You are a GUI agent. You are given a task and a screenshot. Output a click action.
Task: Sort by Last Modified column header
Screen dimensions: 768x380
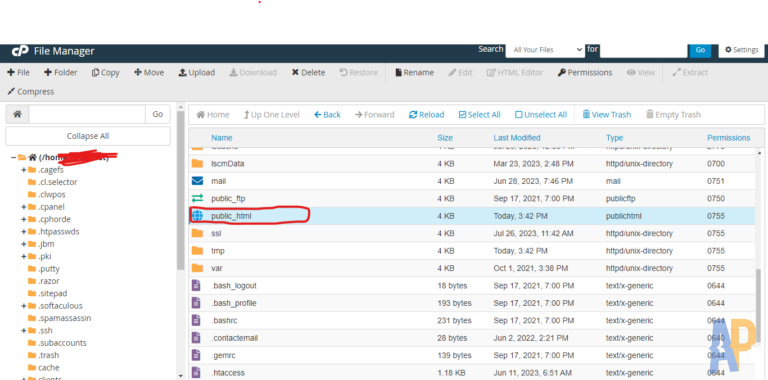click(517, 138)
